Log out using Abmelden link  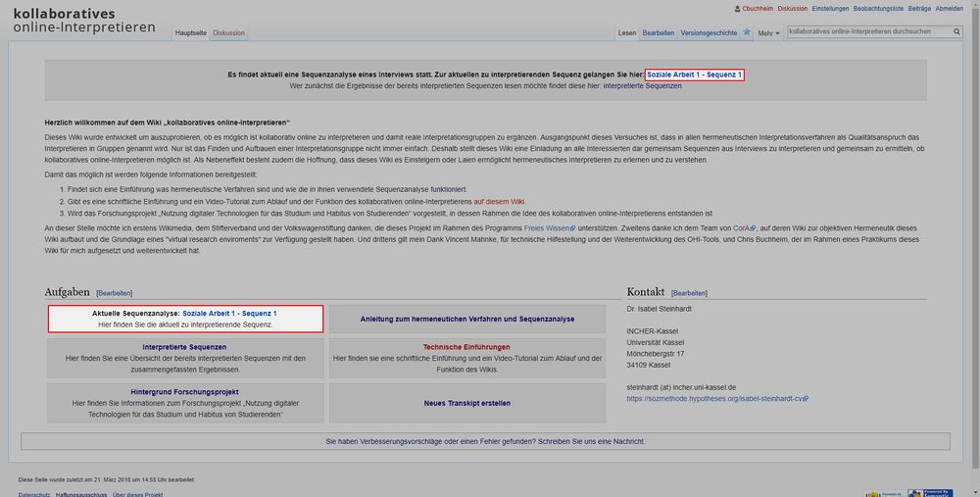tap(949, 8)
